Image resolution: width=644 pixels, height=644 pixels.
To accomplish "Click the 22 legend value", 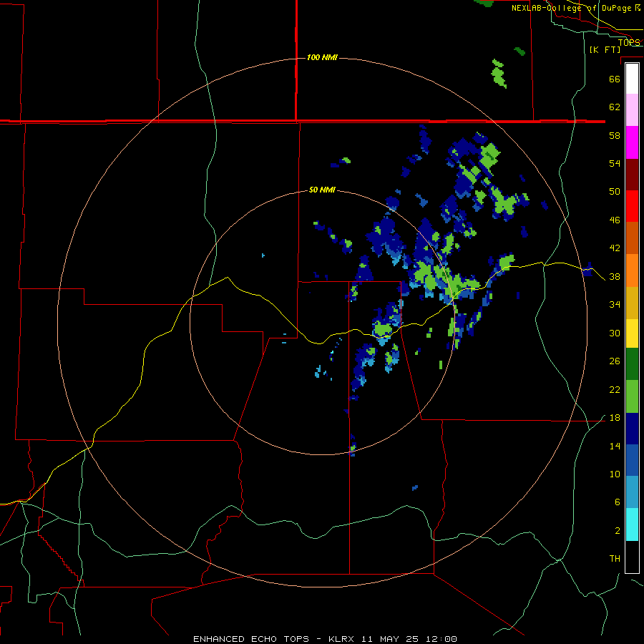I will [615, 389].
